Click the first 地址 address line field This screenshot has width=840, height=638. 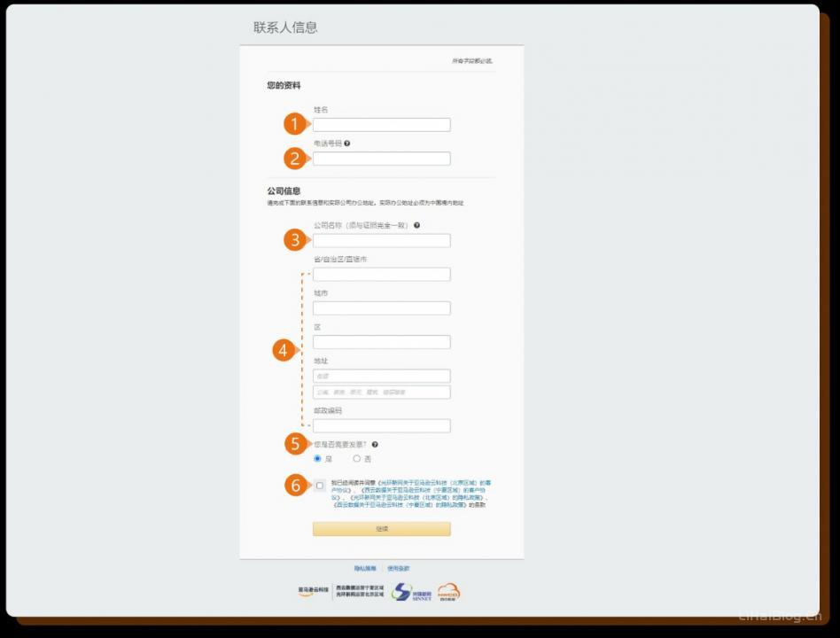[381, 376]
